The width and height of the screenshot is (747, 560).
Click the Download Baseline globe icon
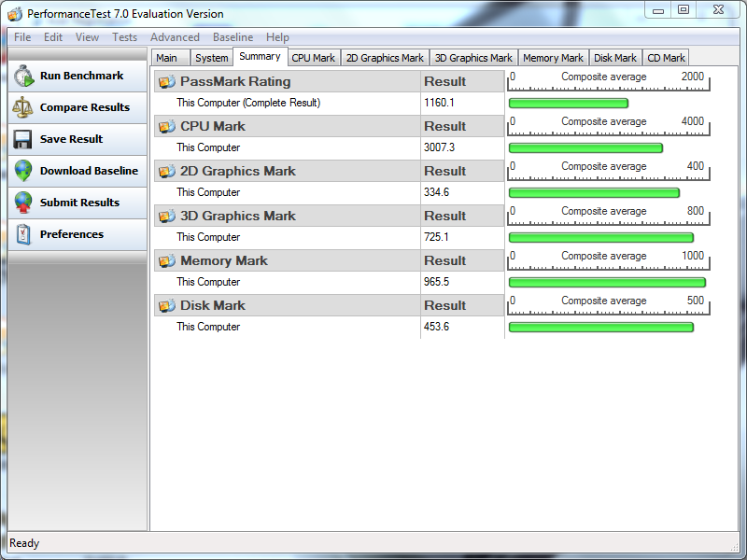22,171
